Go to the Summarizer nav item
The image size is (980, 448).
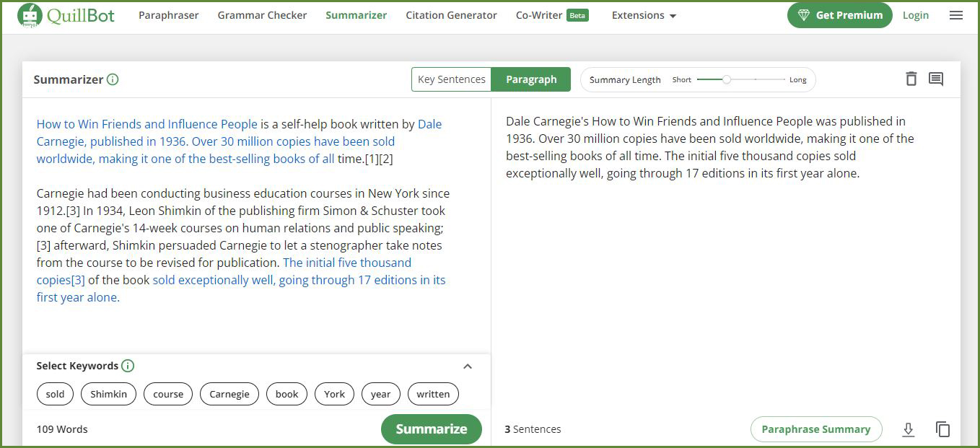(x=356, y=15)
